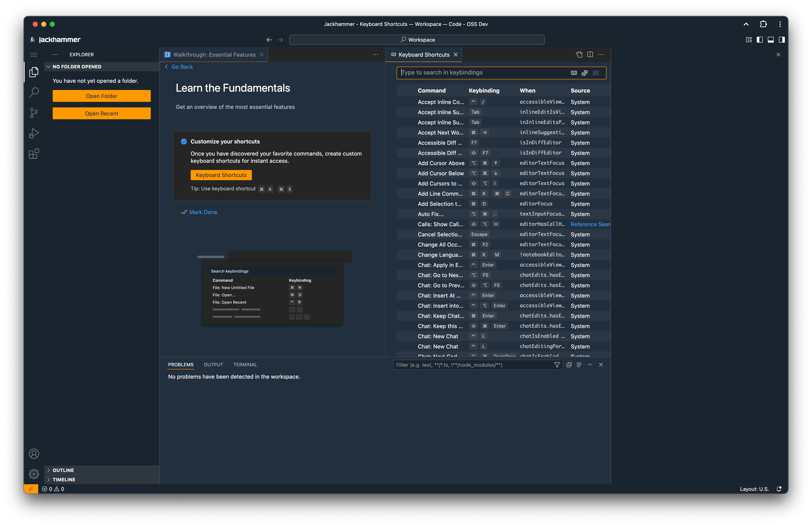Clear keybindings search input icon

pyautogui.click(x=596, y=73)
